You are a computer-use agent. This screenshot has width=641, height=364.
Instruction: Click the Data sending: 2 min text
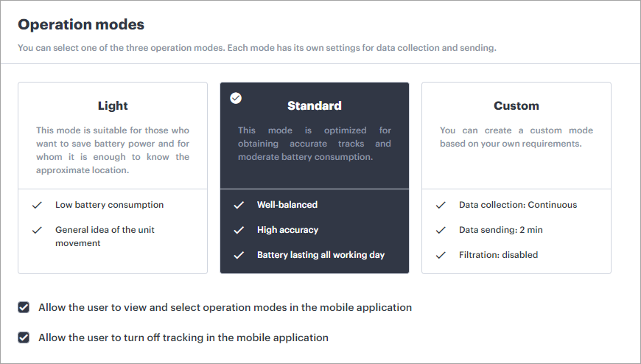click(x=500, y=230)
